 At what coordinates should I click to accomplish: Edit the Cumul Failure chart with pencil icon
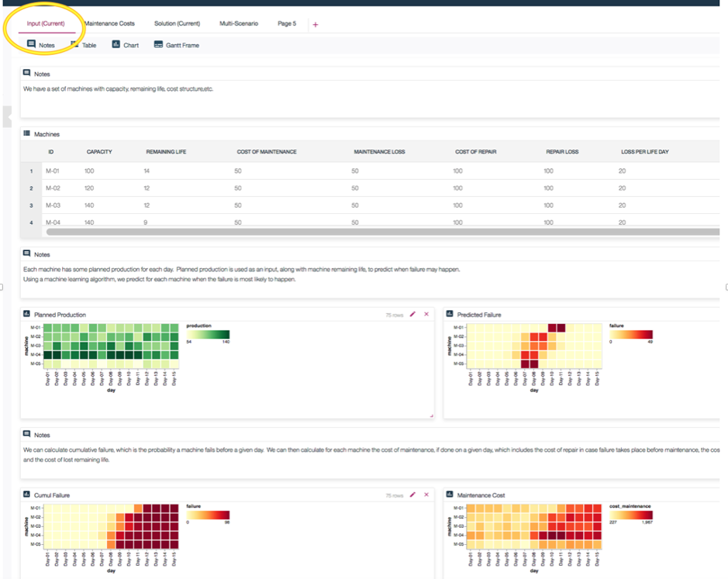(412, 495)
